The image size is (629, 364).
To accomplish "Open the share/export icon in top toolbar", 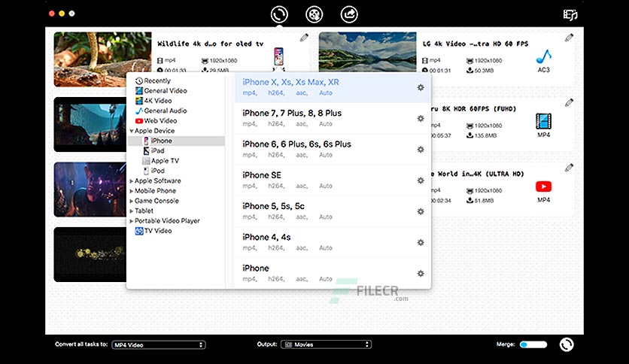I will tap(349, 14).
